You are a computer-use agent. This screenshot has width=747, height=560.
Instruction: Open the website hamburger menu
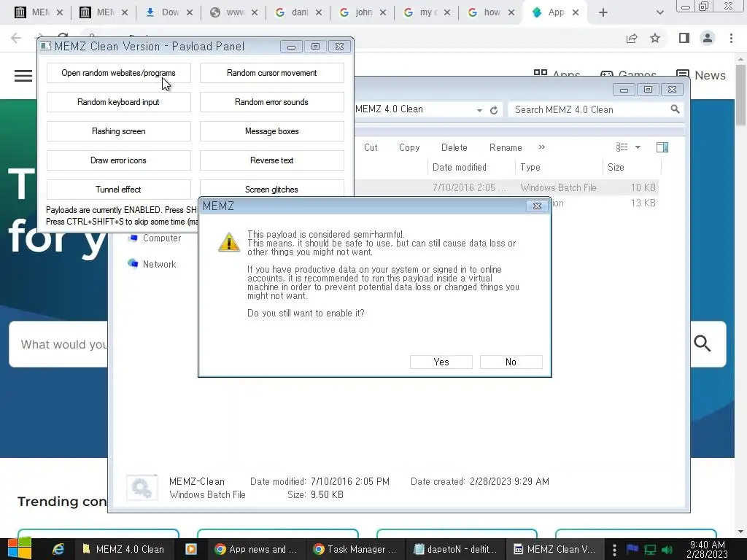click(x=23, y=76)
